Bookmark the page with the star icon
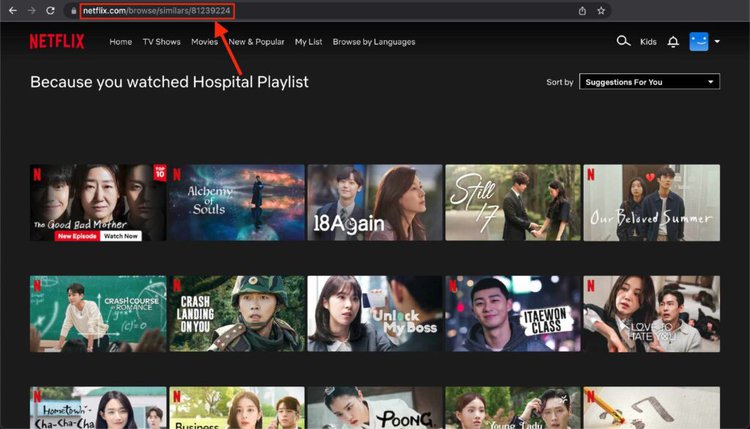Viewport: 750px width, 429px height. (601, 11)
